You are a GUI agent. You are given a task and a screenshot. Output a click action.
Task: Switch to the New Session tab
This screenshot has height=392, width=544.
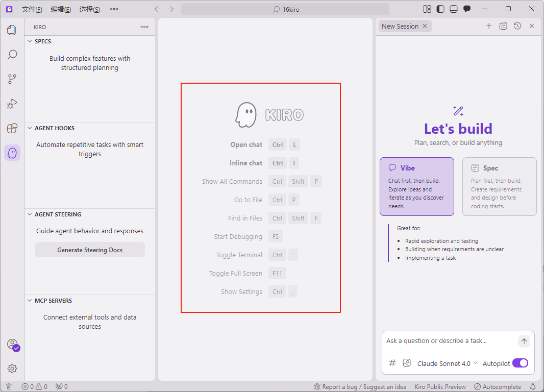(400, 26)
